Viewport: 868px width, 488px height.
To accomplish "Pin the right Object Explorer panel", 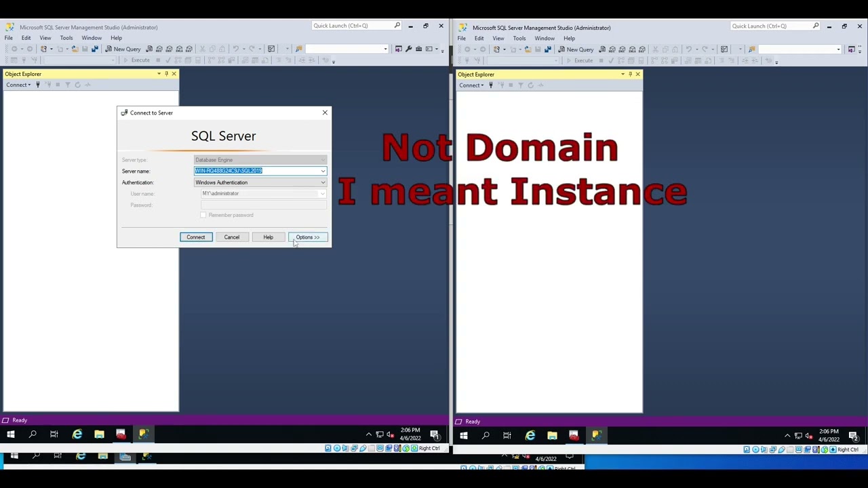I will tap(630, 75).
